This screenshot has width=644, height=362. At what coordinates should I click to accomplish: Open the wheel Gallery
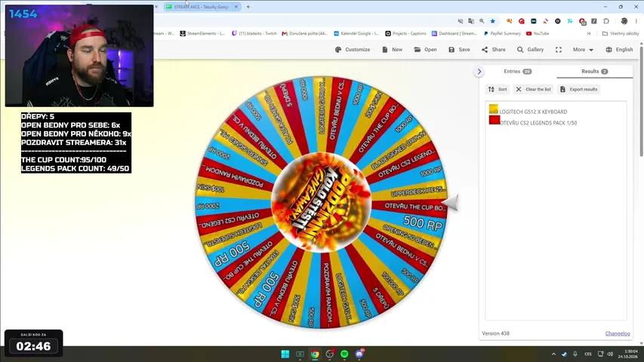point(530,50)
